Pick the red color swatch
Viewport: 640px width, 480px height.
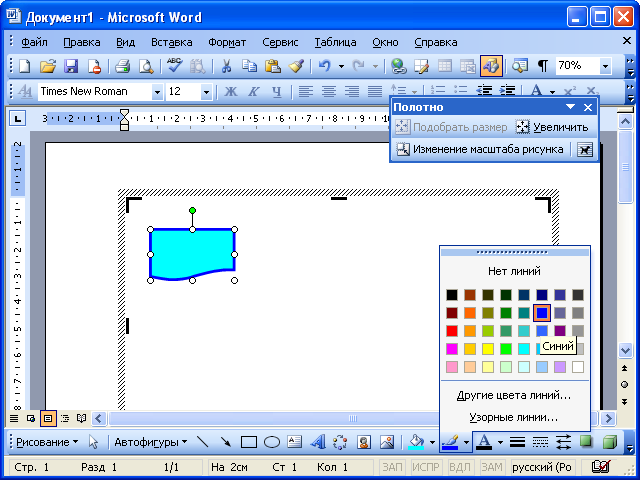point(452,331)
